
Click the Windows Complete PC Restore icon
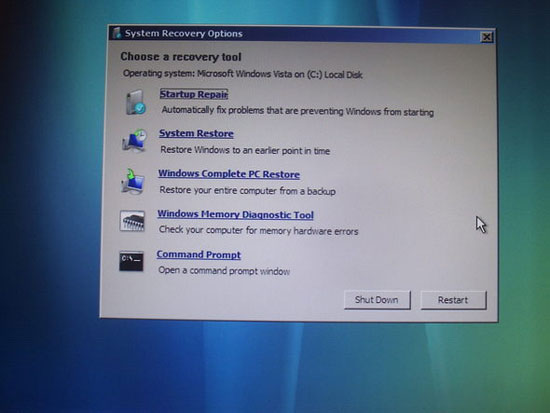tap(133, 181)
